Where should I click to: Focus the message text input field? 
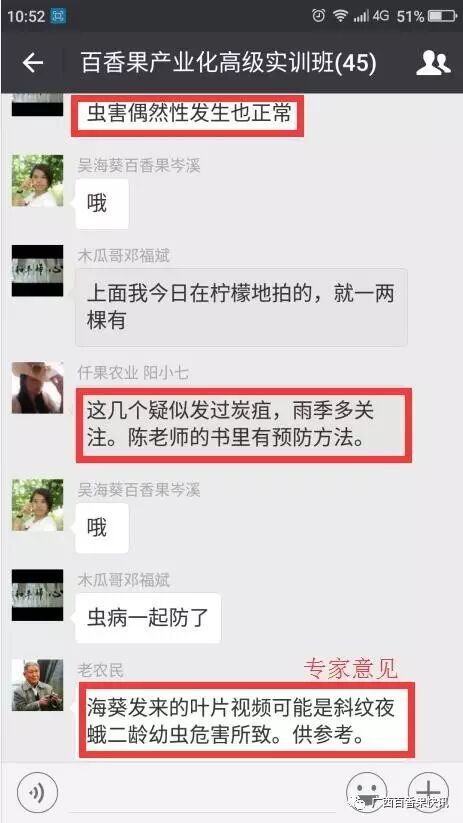(202, 794)
